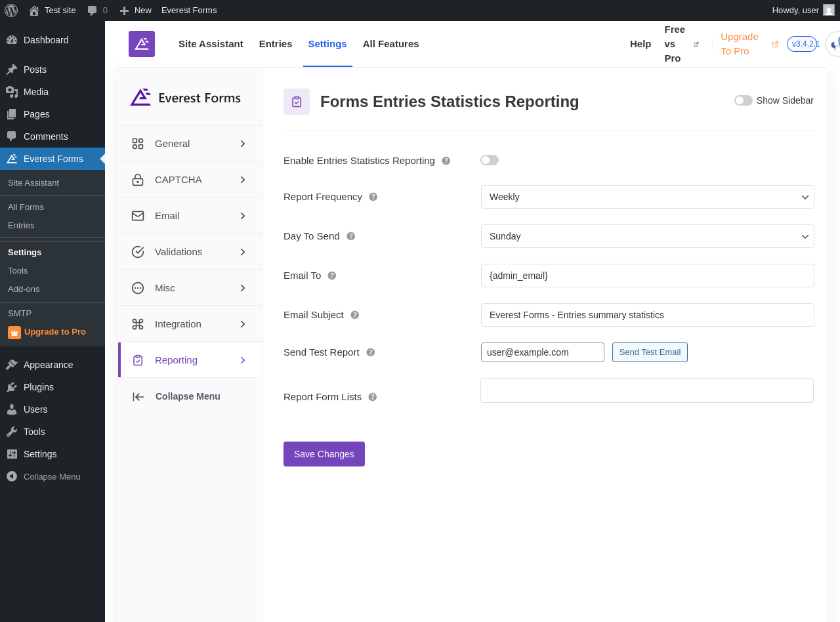
Task: Click the Save Changes button
Action: (324, 454)
